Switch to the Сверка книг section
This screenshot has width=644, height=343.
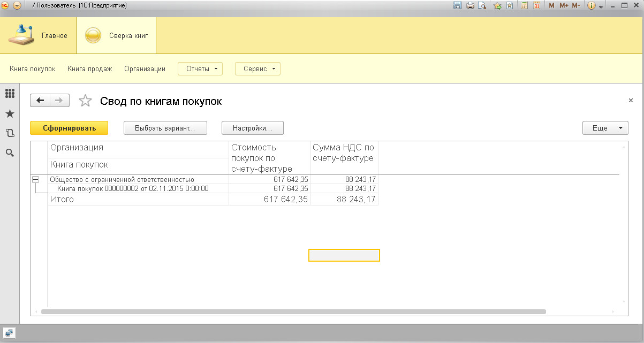116,35
